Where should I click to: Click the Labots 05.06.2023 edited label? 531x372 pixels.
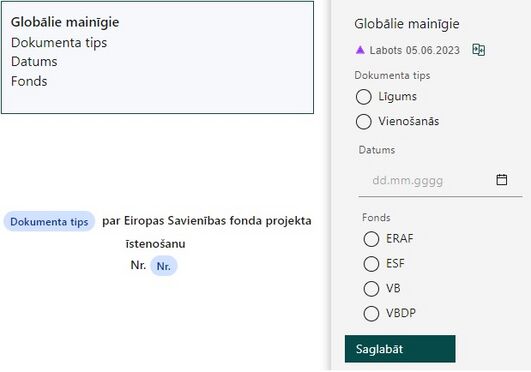pyautogui.click(x=415, y=50)
